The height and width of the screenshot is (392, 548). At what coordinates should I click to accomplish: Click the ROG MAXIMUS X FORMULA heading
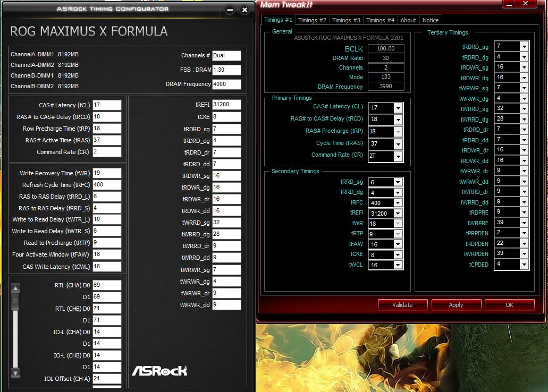coord(89,31)
